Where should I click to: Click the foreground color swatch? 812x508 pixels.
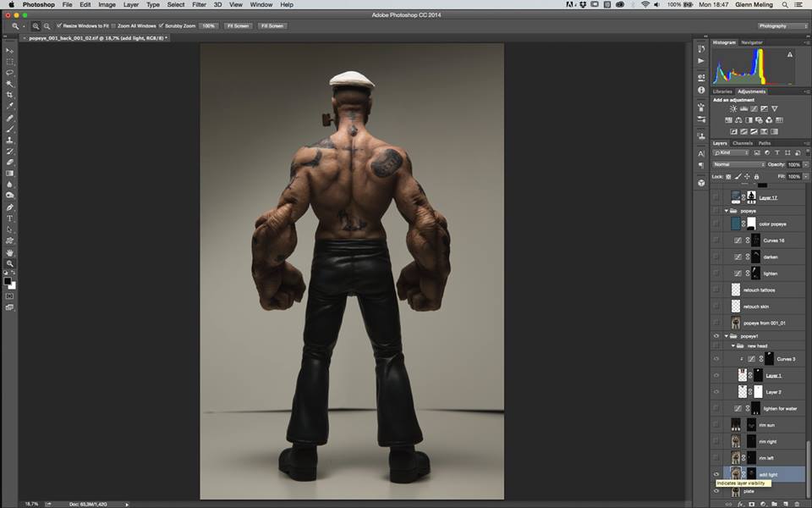click(x=8, y=281)
